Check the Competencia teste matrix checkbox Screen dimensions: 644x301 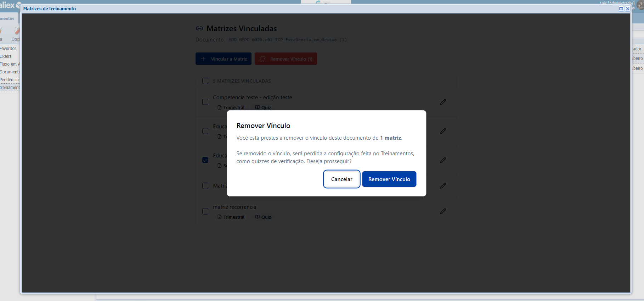205,102
